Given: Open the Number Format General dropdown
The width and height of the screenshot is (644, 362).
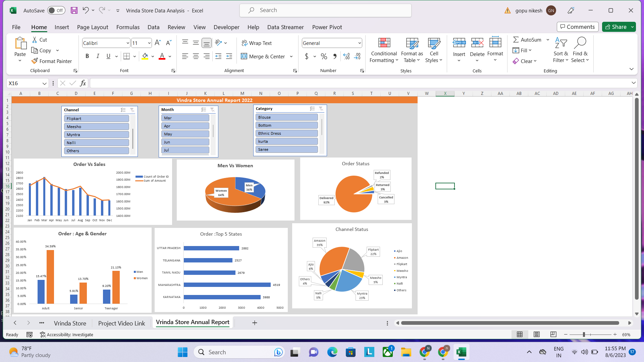Looking at the screenshot, I should click(360, 43).
